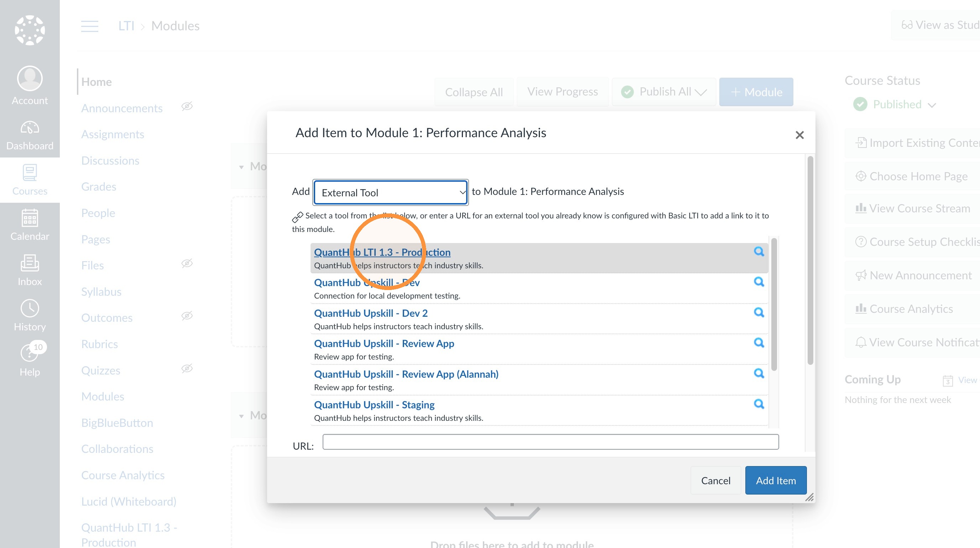
Task: Toggle Announcements visibility eye icon
Action: [x=187, y=106]
